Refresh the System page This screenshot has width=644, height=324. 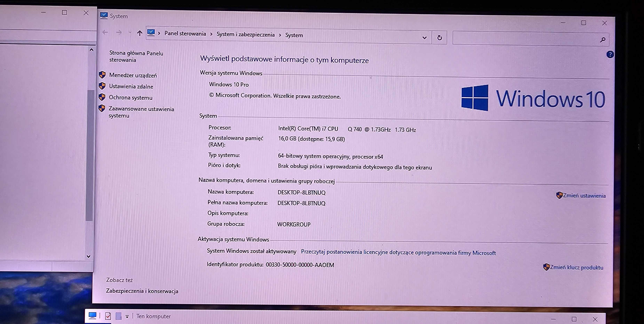(x=439, y=38)
